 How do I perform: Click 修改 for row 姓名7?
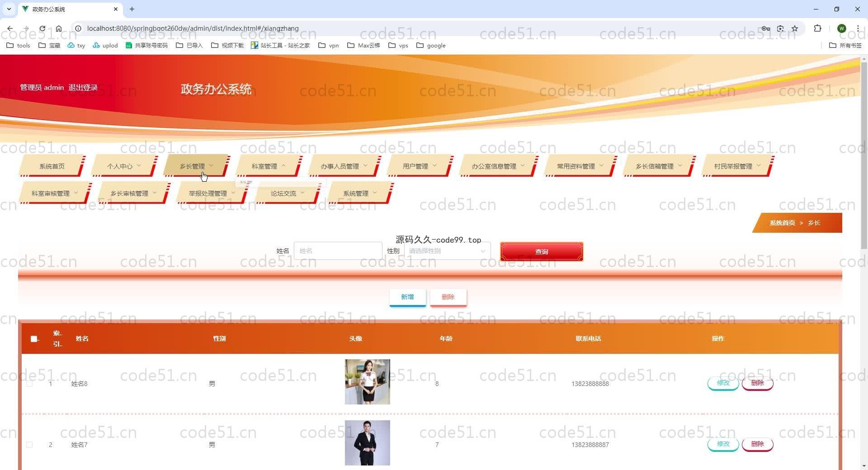point(723,444)
